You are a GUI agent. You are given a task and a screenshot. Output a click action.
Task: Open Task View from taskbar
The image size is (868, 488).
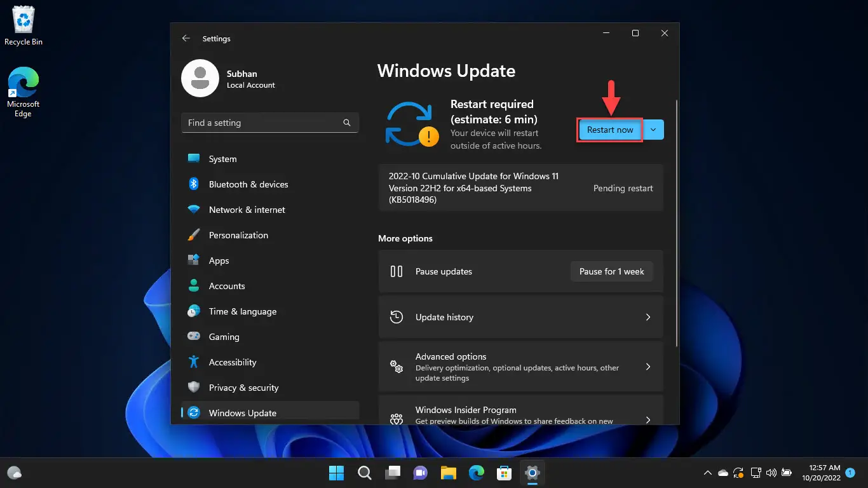point(393,473)
